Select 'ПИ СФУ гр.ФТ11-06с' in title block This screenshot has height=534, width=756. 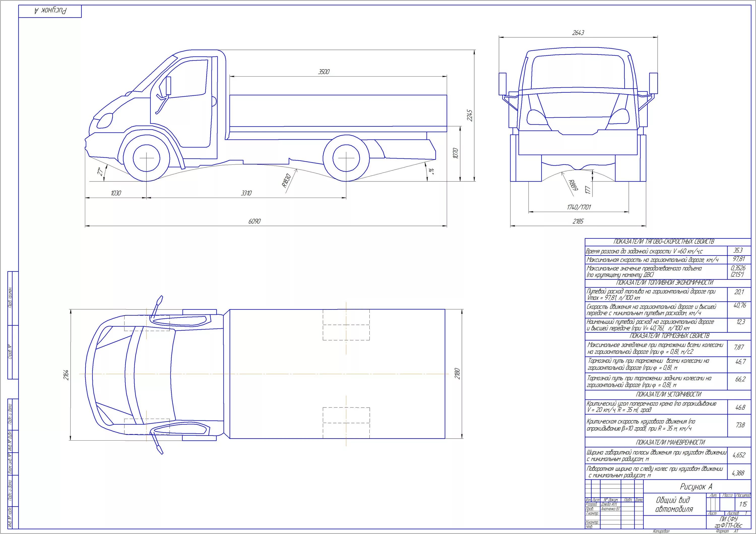[x=729, y=522]
